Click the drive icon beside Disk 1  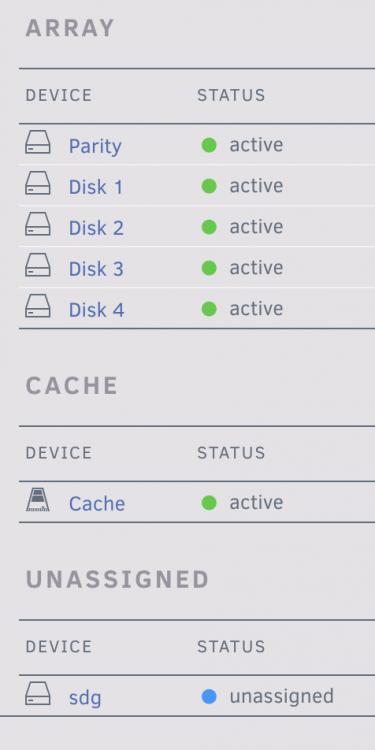(38, 183)
